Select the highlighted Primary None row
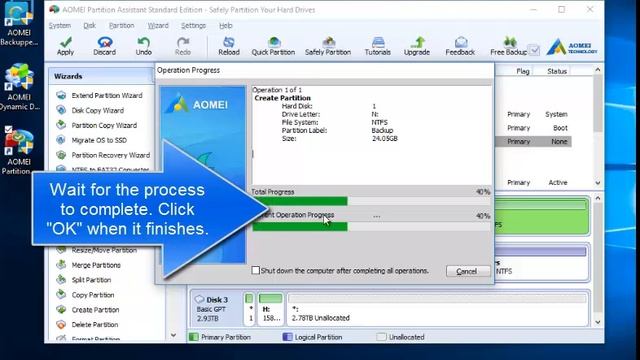The width and height of the screenshot is (640, 360). 533,142
